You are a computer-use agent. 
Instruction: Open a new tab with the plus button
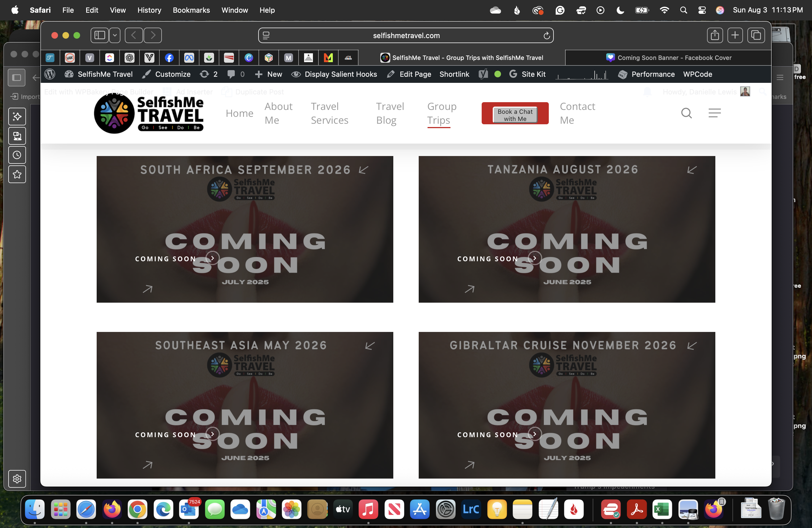(x=735, y=35)
